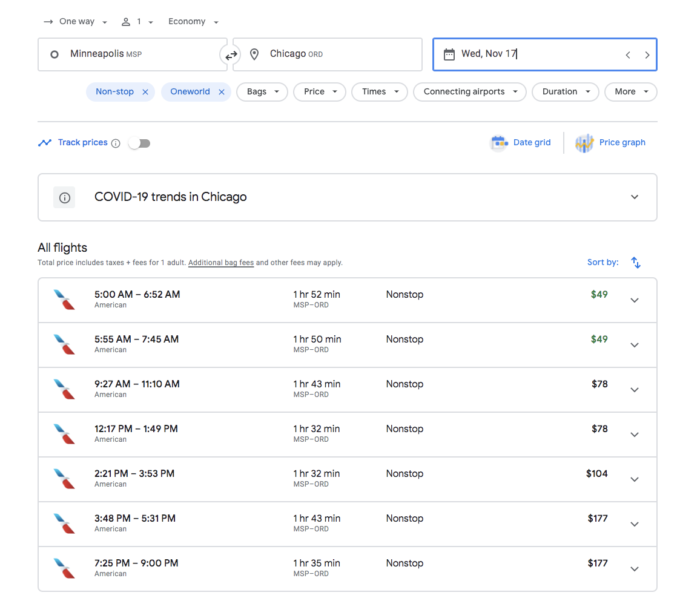Image resolution: width=700 pixels, height=604 pixels.
Task: Click the next date arrow
Action: [647, 54]
